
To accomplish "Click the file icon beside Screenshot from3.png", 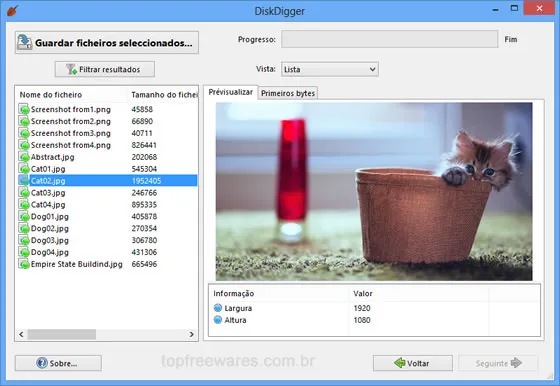I will click(x=24, y=133).
